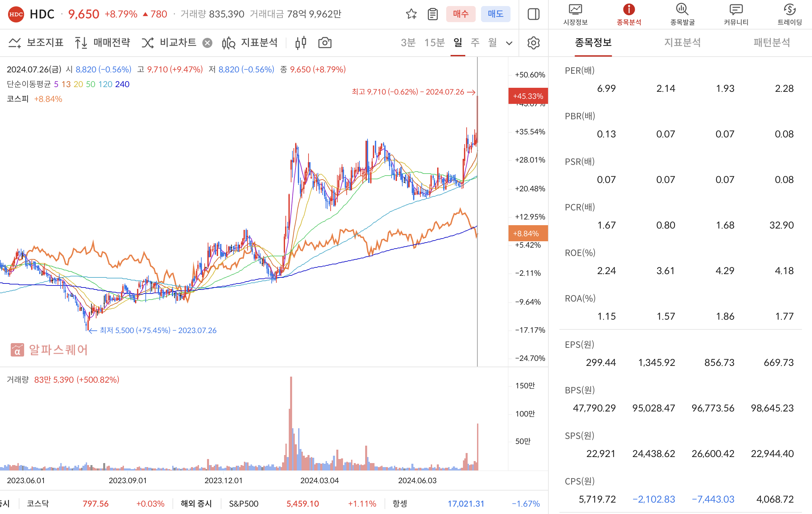Select the 주 weekly interval

[475, 43]
